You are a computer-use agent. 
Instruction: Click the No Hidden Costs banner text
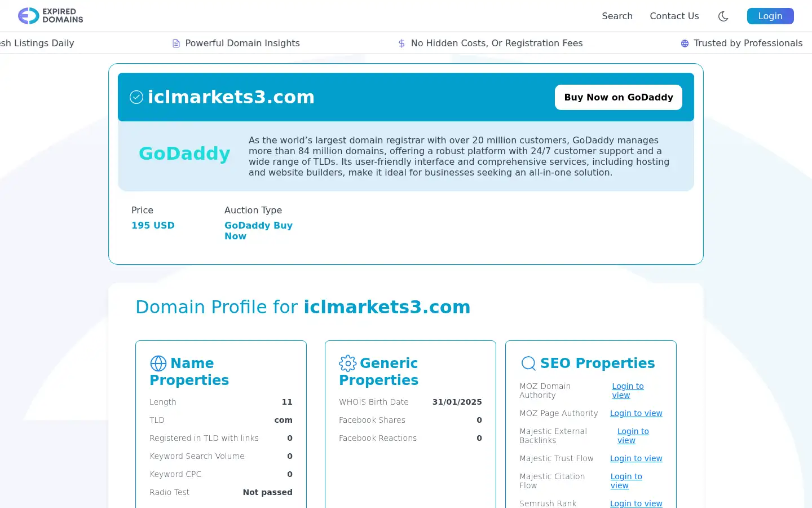(x=497, y=43)
